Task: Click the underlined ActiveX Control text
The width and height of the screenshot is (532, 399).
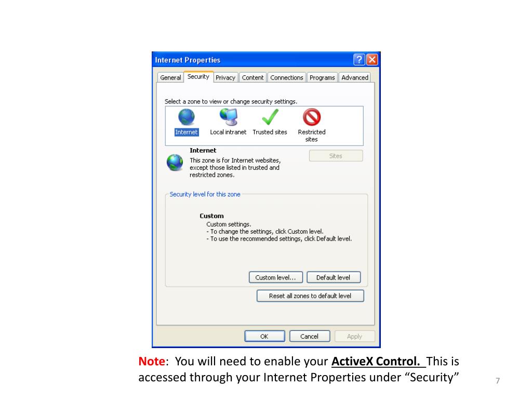Action: coord(376,362)
